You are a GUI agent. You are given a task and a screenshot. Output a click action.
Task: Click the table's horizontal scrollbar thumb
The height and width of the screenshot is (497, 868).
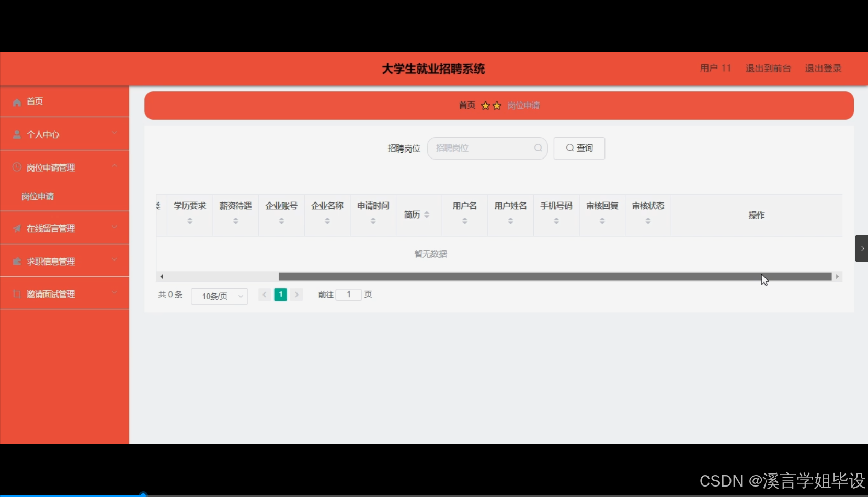tap(555, 276)
